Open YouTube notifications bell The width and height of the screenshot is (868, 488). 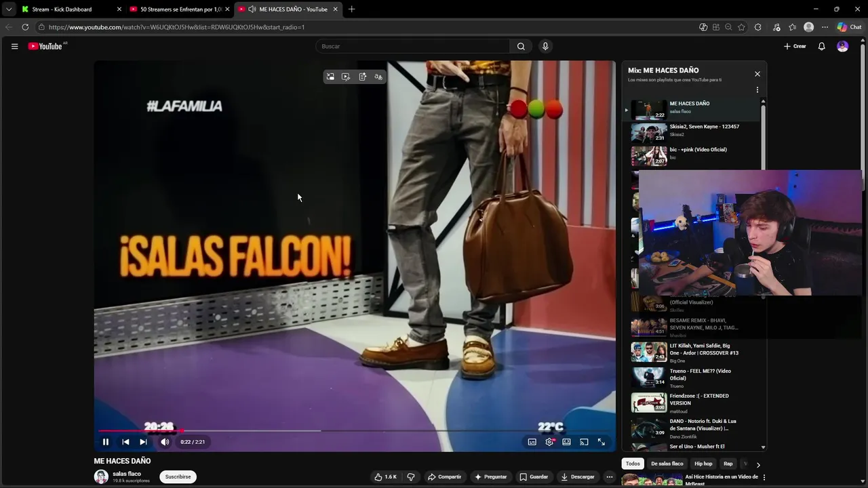click(821, 46)
